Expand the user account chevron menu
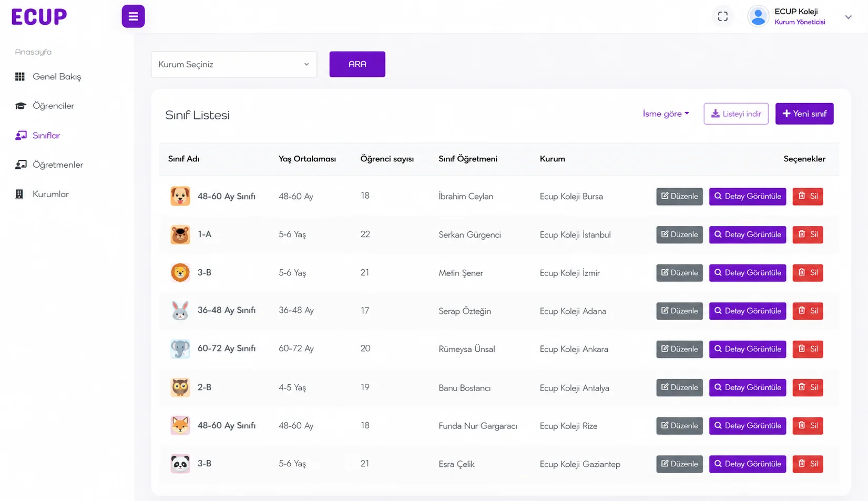Screen dimensions: 868x501 (x=848, y=17)
